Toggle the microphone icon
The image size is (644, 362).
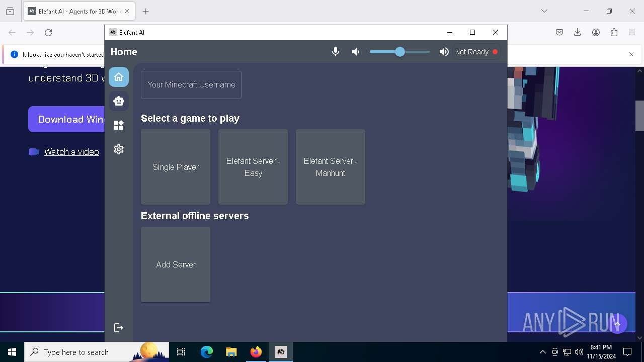click(x=336, y=52)
